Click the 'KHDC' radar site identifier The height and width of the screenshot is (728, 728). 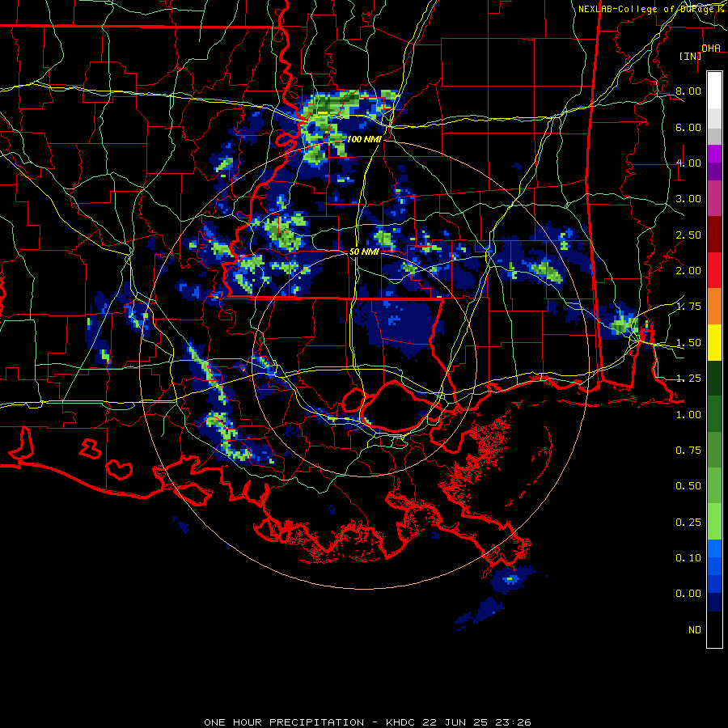click(x=401, y=722)
